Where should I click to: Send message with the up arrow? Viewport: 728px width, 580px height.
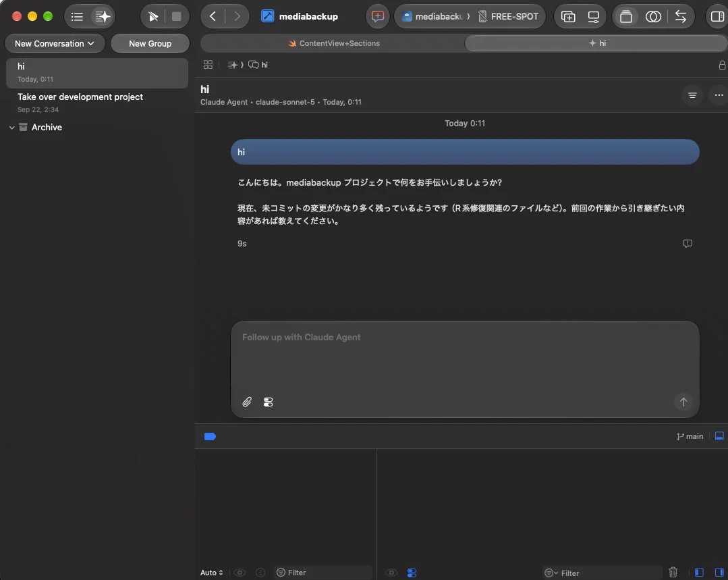tap(683, 402)
